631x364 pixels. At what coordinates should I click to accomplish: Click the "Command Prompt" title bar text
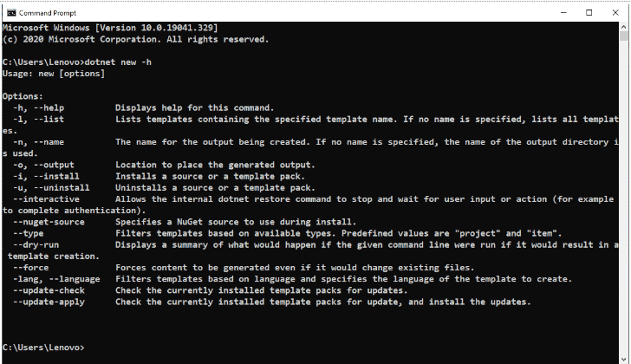(48, 13)
